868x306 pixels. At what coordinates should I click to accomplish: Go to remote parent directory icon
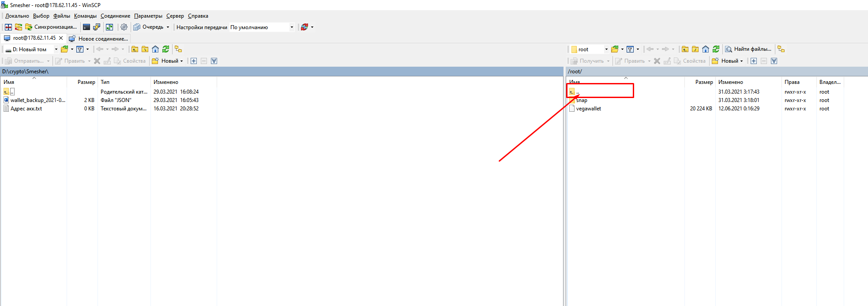point(685,49)
